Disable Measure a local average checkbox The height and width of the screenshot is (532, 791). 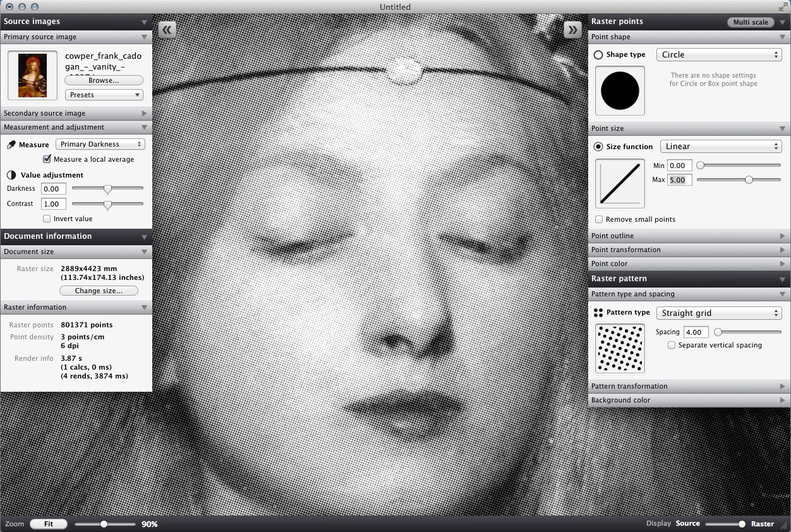47,159
